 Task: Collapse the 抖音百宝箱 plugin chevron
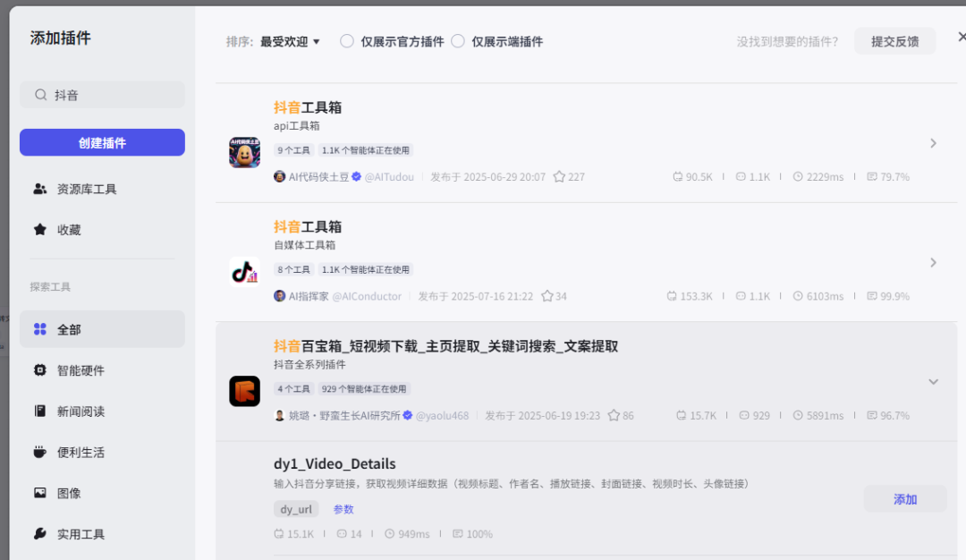(933, 382)
